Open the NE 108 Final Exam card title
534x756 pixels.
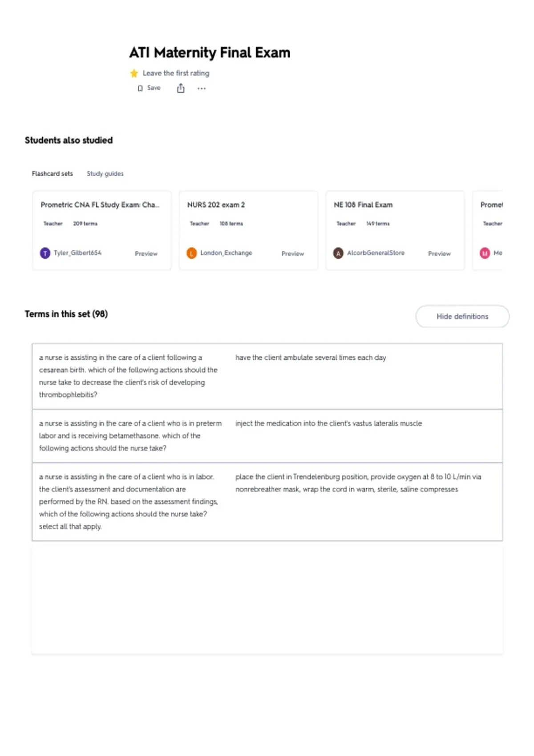(x=363, y=205)
